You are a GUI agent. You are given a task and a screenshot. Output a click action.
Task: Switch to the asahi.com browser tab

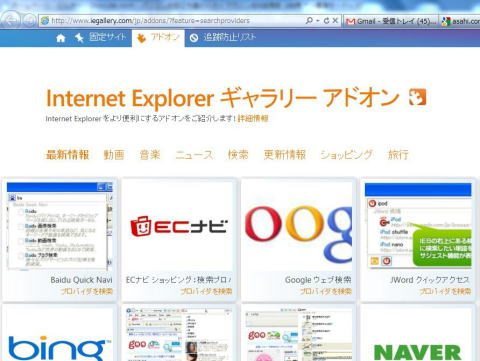click(460, 21)
